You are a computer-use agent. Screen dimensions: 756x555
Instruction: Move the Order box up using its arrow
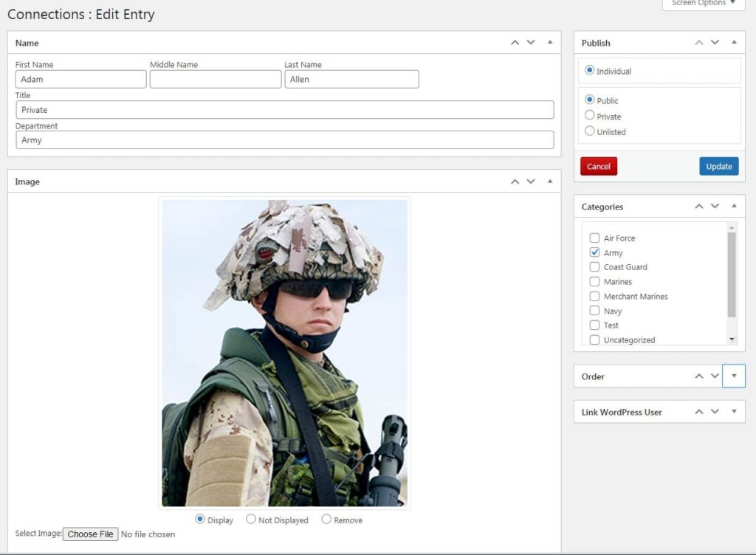pyautogui.click(x=698, y=376)
